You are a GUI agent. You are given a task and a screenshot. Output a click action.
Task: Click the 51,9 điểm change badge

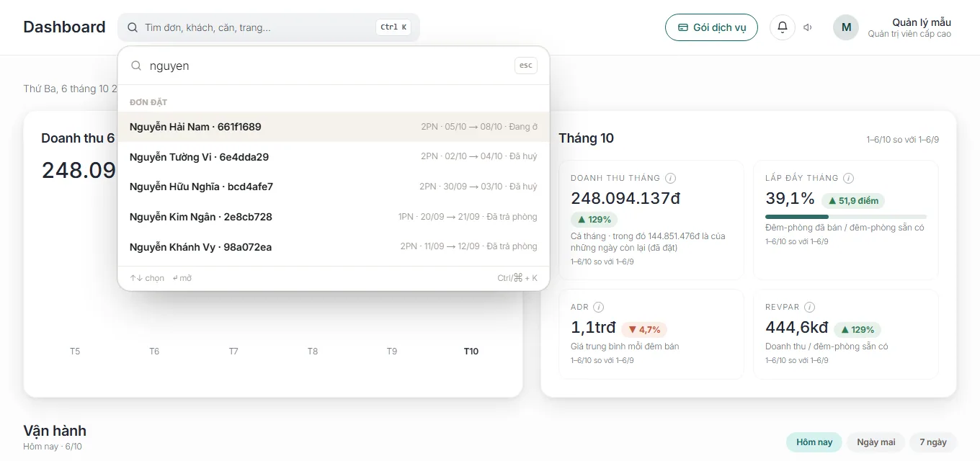(853, 201)
